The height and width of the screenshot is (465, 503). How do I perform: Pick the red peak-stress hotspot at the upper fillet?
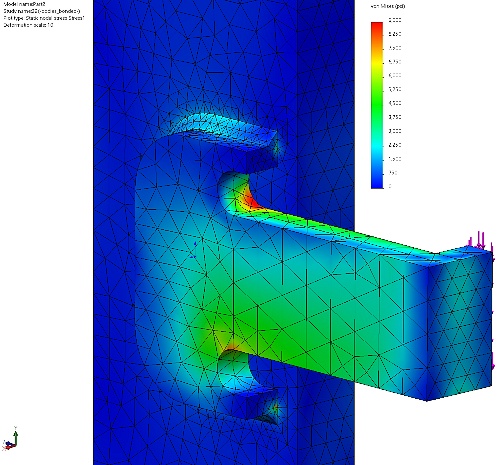click(250, 199)
